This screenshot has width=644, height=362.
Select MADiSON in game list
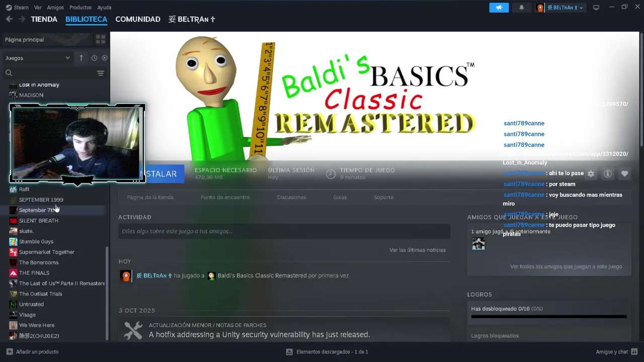click(x=31, y=95)
